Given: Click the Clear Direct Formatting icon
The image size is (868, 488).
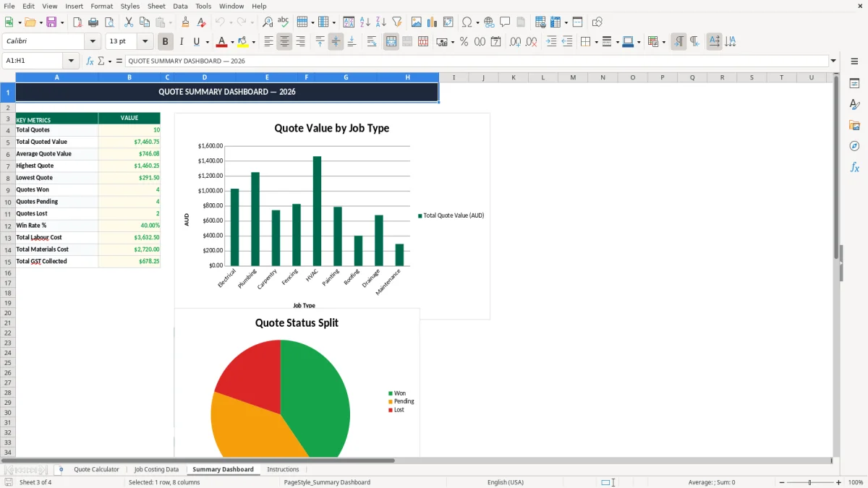Looking at the screenshot, I should pos(202,22).
